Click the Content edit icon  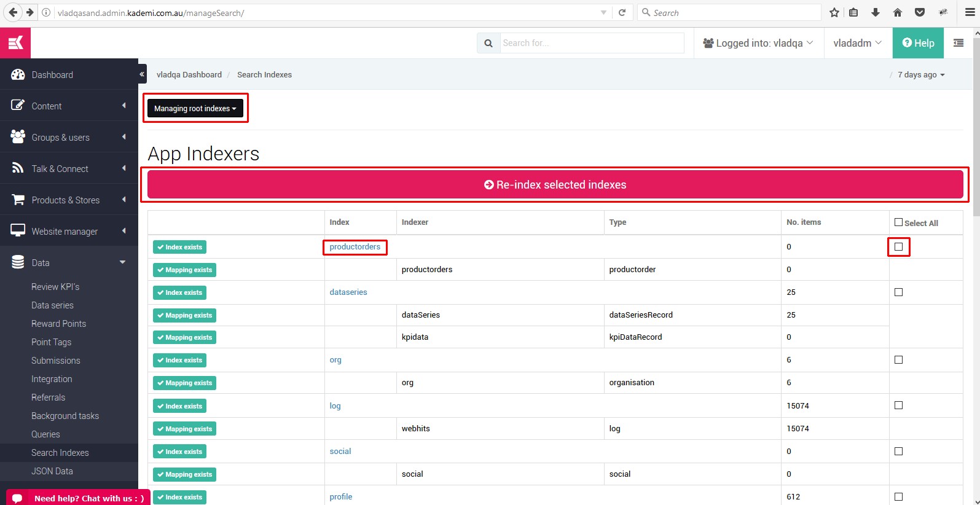[18, 105]
